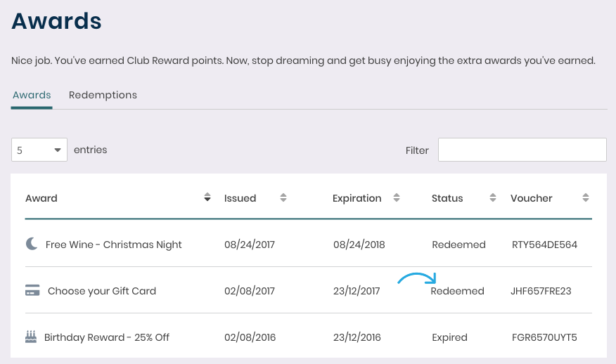Click the gift card icon
The height and width of the screenshot is (364, 616).
pos(32,291)
